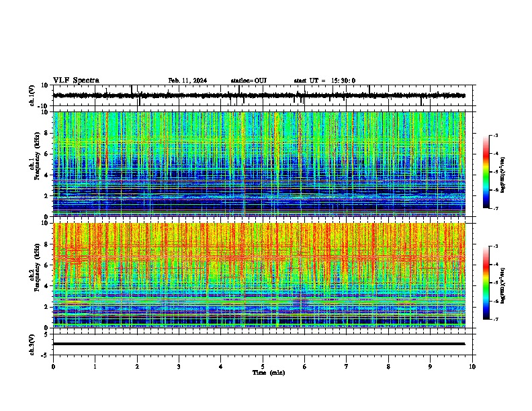Click time axis tick label "8"
The image size is (532, 411).
(x=388, y=367)
